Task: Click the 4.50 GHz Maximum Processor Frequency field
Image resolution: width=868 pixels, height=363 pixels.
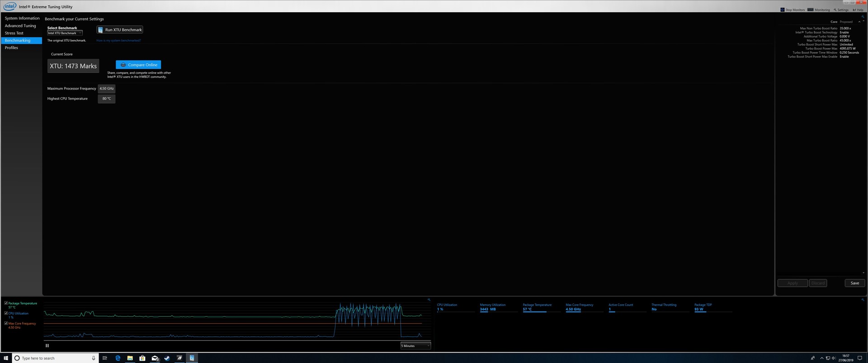Action: (x=107, y=89)
